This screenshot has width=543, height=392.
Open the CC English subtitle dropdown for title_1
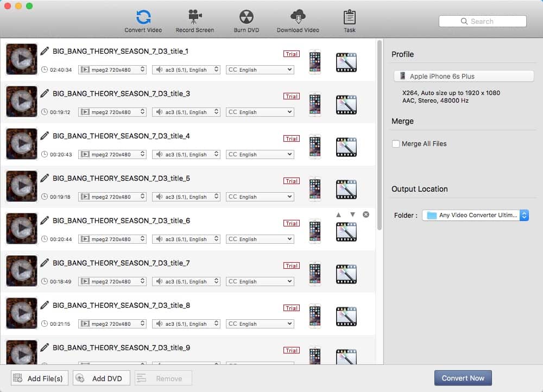[260, 69]
